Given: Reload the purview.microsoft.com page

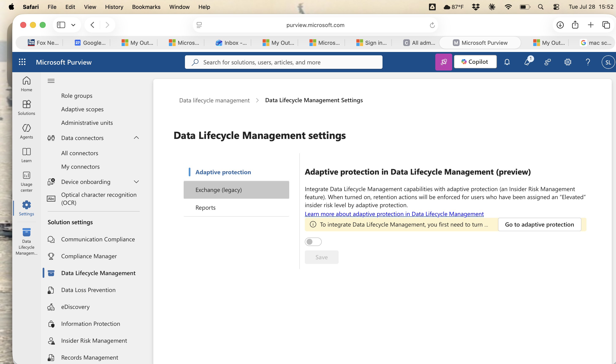Looking at the screenshot, I should point(432,25).
